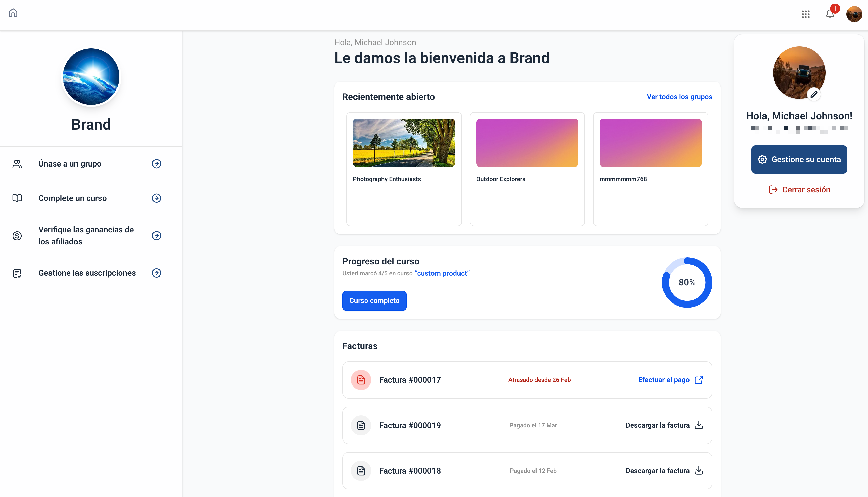
Task: Click arrow icon beside Complete un curso
Action: click(157, 198)
